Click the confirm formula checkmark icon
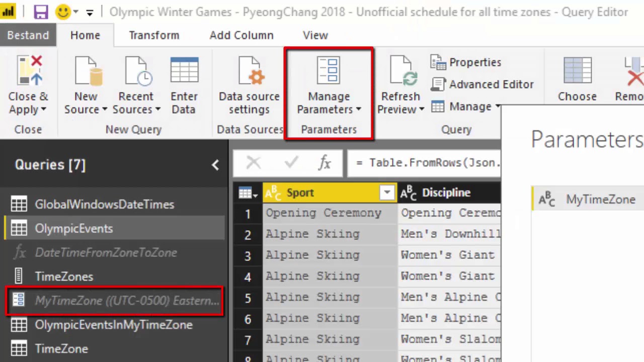The image size is (644, 362). 291,162
